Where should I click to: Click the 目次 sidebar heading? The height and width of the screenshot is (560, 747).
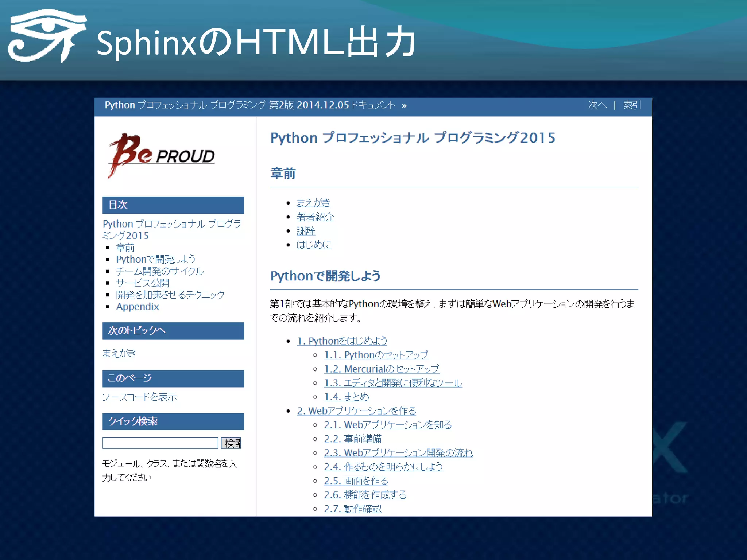click(x=173, y=205)
